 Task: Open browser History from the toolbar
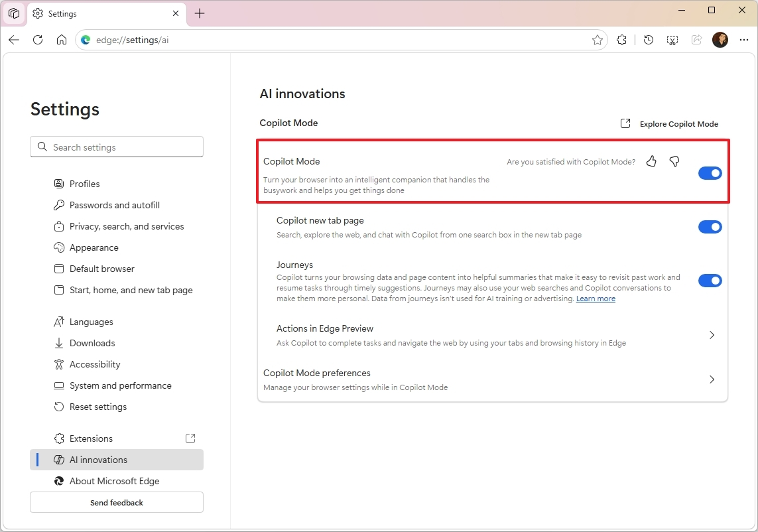(x=648, y=40)
